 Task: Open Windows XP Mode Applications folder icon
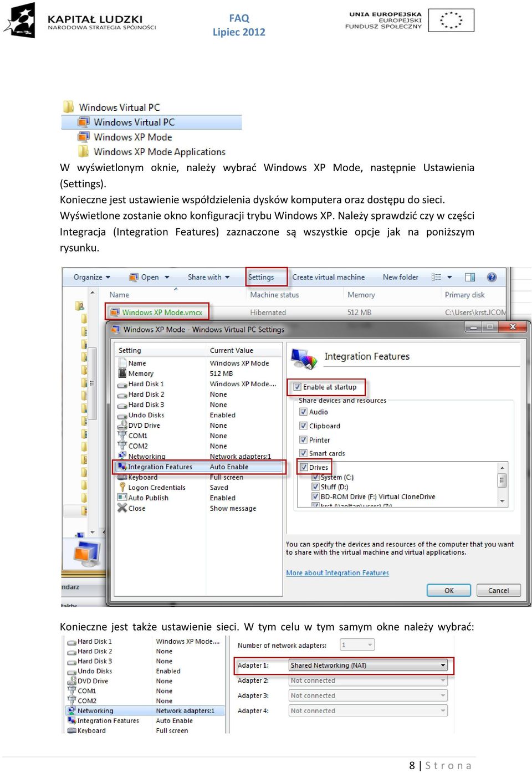84,151
